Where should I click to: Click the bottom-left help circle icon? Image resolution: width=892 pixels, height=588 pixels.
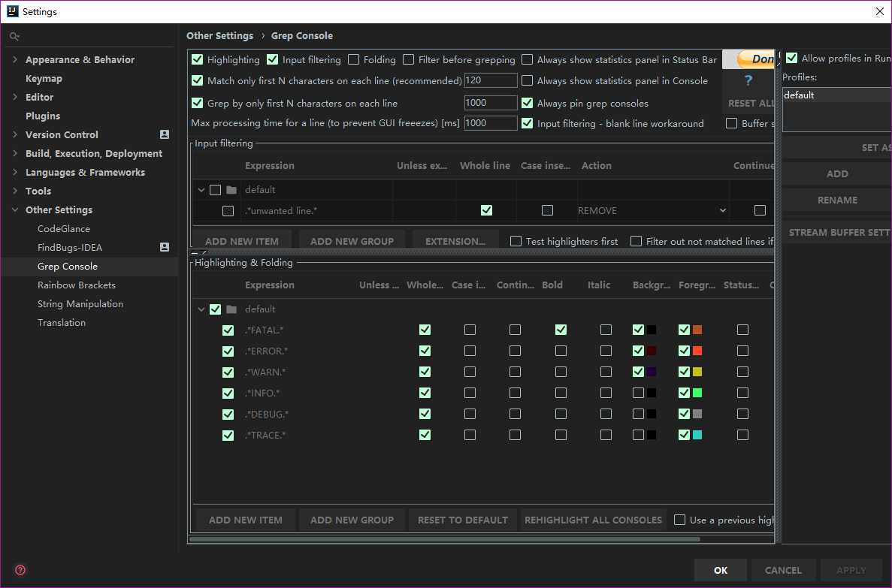[20, 570]
